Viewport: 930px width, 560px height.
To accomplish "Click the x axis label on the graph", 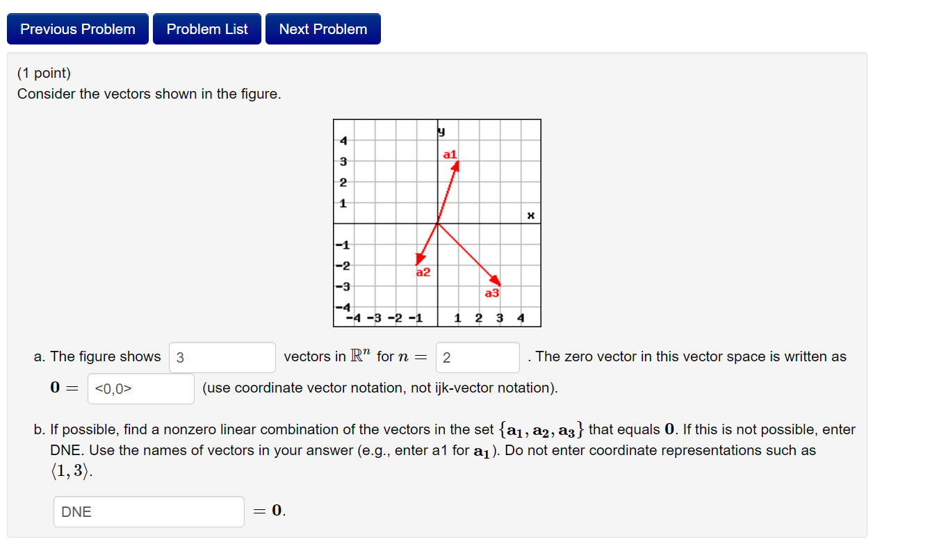I will tap(530, 215).
